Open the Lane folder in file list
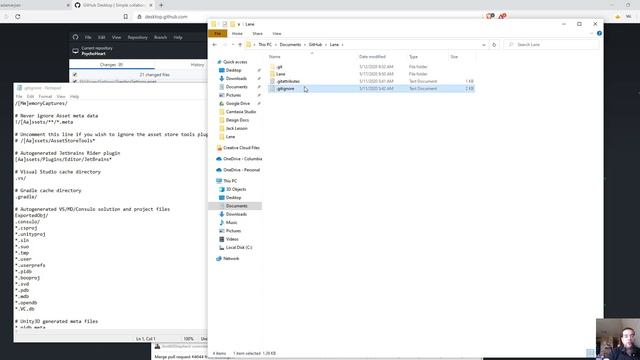640x360 pixels. click(280, 74)
